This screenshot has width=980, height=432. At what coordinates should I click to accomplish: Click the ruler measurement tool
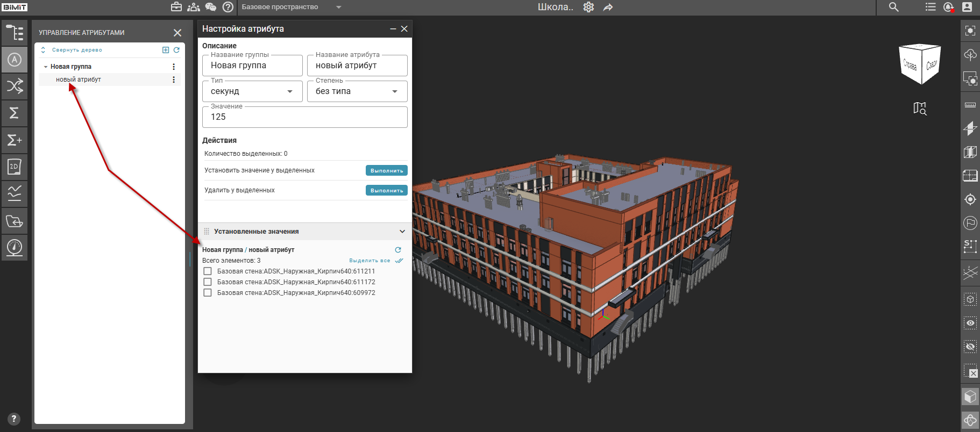pyautogui.click(x=970, y=105)
